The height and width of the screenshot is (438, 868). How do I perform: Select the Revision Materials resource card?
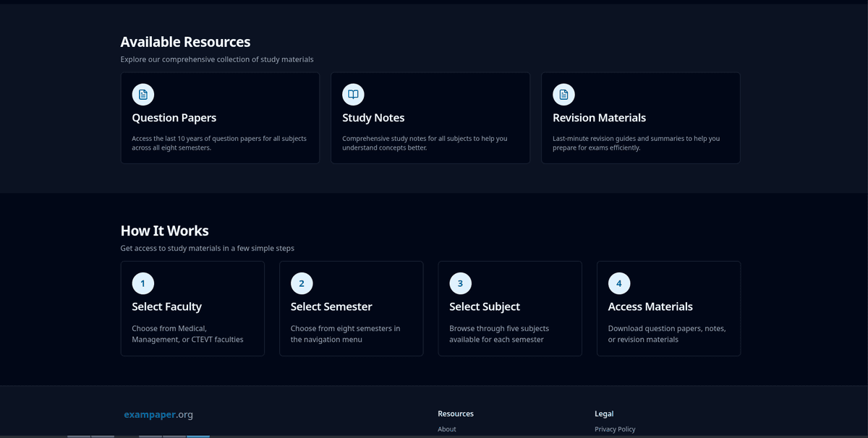(640, 118)
